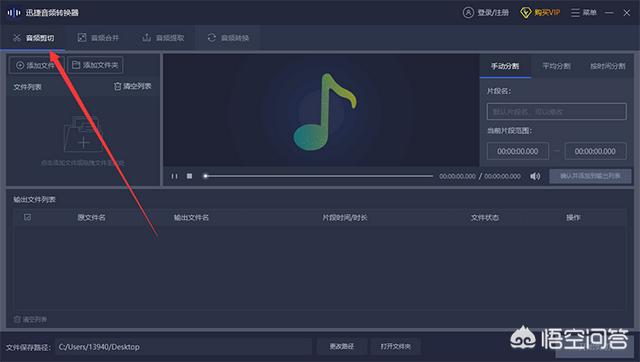This screenshot has height=362, width=640.
Task: Click the user avatar login icon
Action: [x=468, y=13]
